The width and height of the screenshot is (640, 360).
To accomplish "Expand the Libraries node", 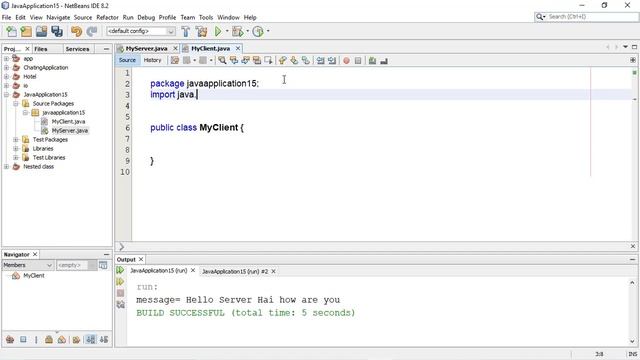I will [x=16, y=149].
